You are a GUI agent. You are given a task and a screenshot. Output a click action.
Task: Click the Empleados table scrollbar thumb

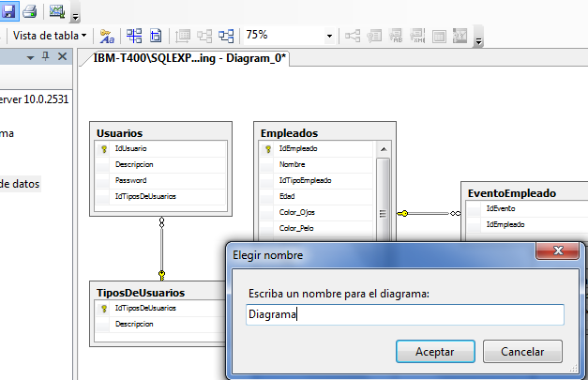tap(383, 200)
